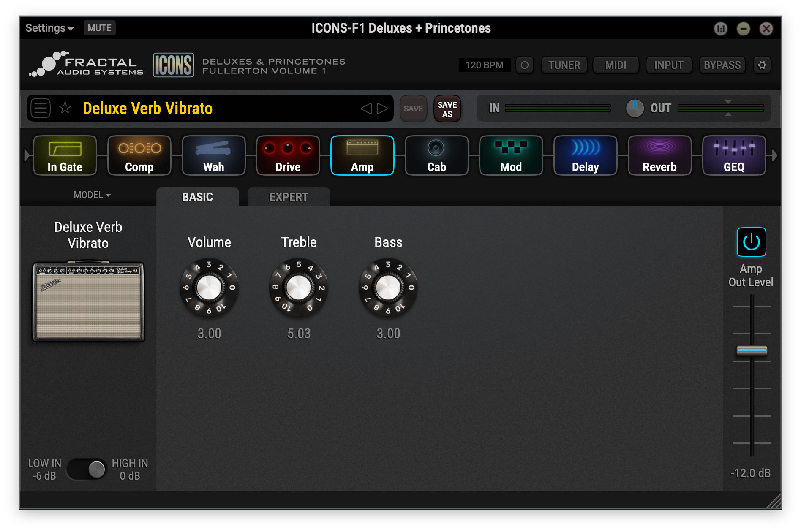Open the Mod block
The image size is (801, 532).
point(511,155)
